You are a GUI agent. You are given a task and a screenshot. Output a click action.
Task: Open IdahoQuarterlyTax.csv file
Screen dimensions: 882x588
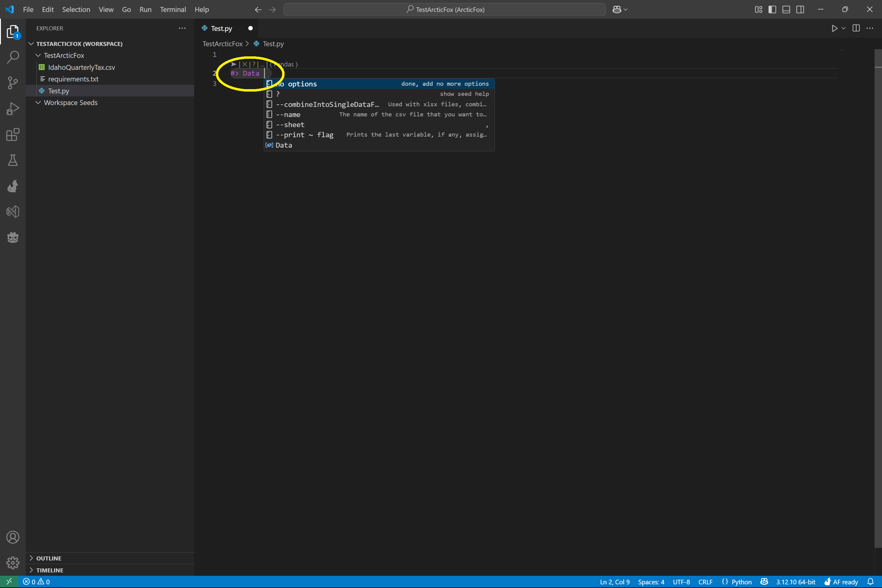pos(81,67)
